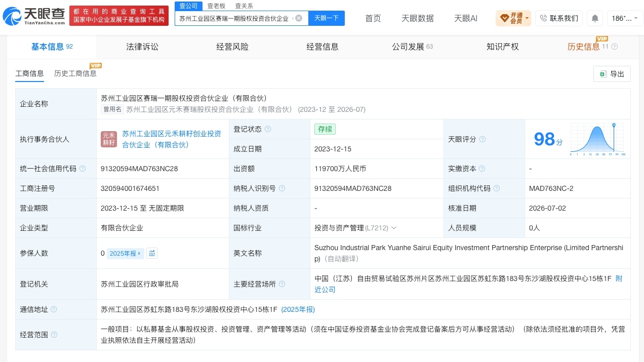The width and height of the screenshot is (644, 362).
Task: Click the Excel icon on export button
Action: (603, 74)
